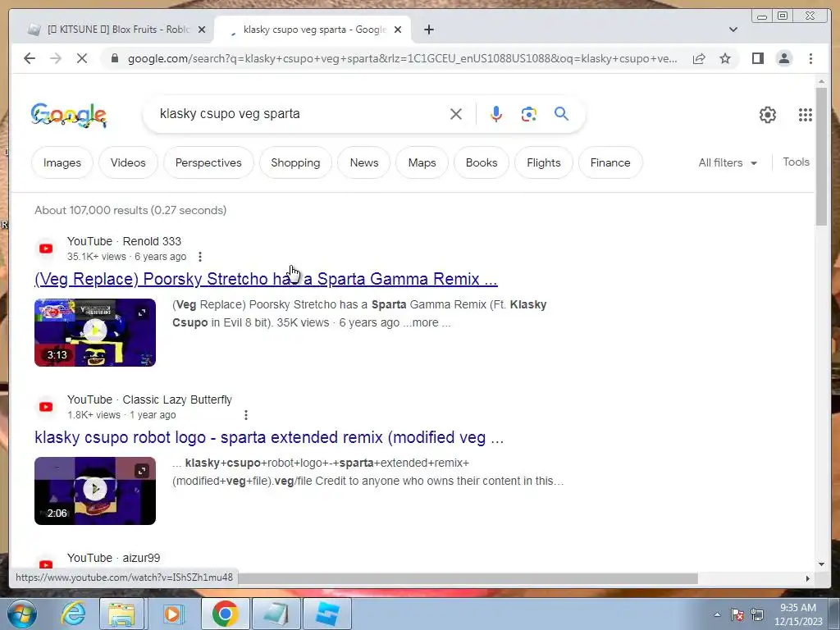Play the 3:13 video thumbnail
840x630 pixels.
95,332
